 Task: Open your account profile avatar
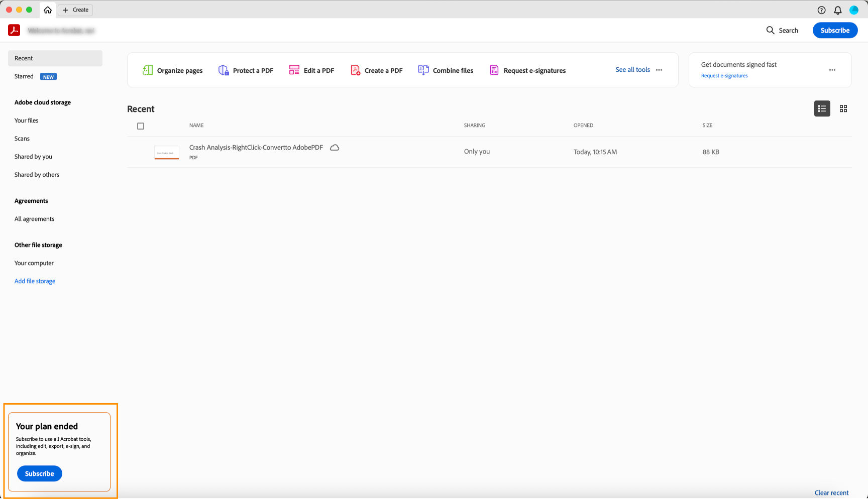coord(853,10)
